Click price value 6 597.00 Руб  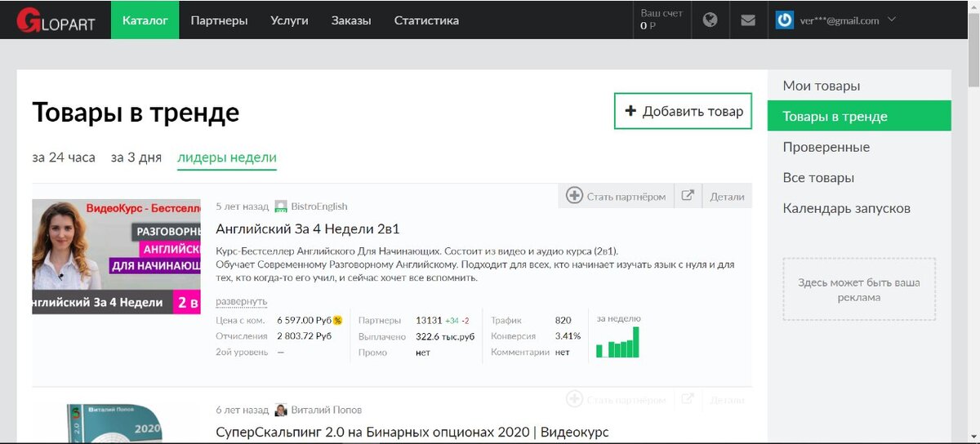point(304,320)
